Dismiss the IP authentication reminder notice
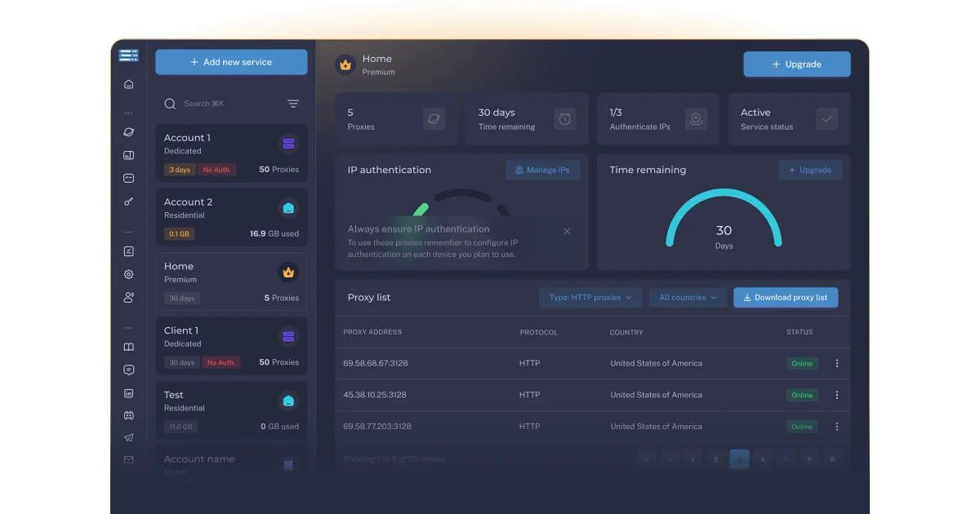Image resolution: width=980 pixels, height=514 pixels. (567, 231)
